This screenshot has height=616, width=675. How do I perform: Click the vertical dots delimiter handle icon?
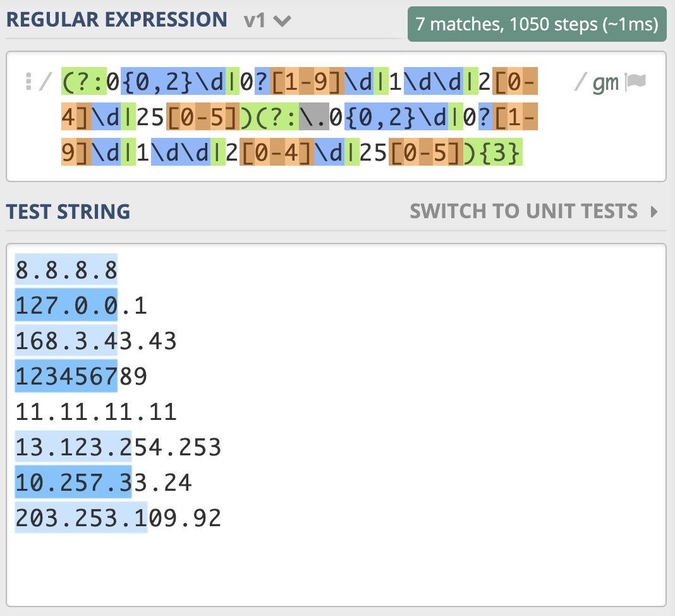coord(28,82)
